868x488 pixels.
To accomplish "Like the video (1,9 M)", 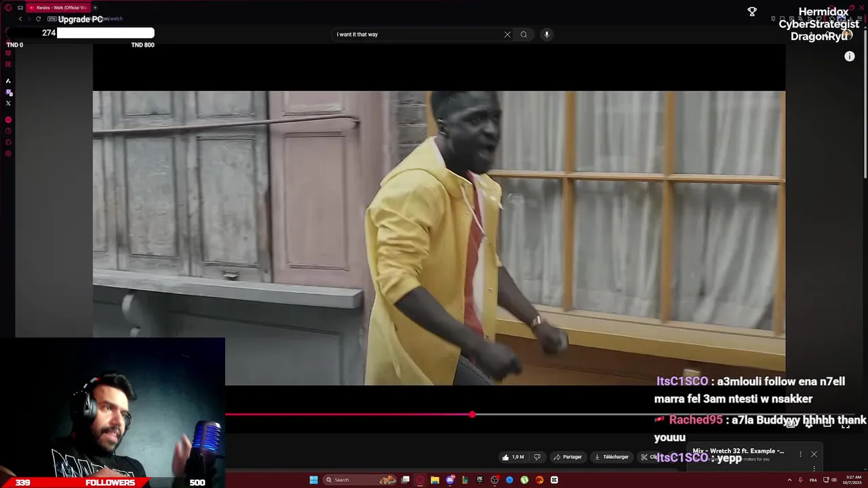I will coord(513,457).
